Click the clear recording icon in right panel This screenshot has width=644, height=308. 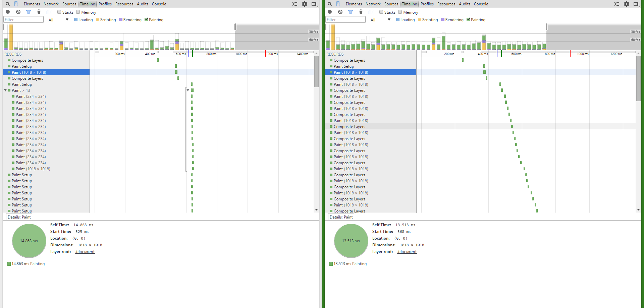(x=340, y=12)
